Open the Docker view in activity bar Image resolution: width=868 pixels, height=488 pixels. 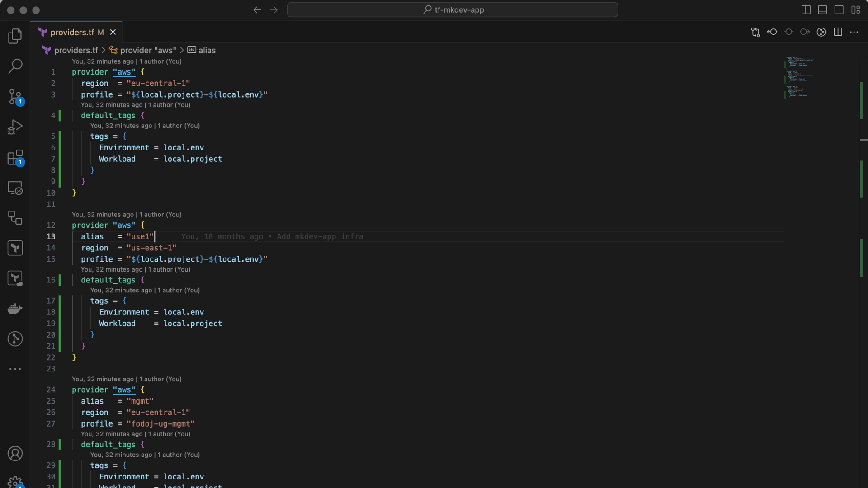(x=15, y=309)
